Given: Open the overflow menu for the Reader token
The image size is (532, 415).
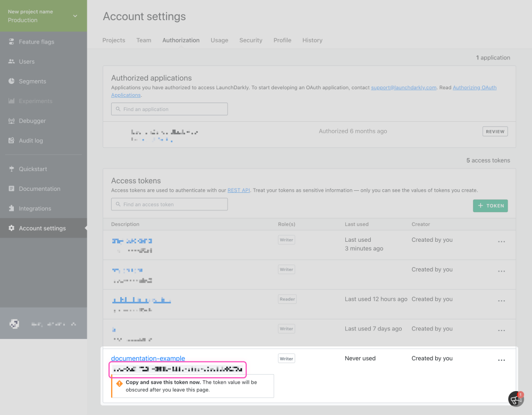Looking at the screenshot, I should [x=501, y=300].
